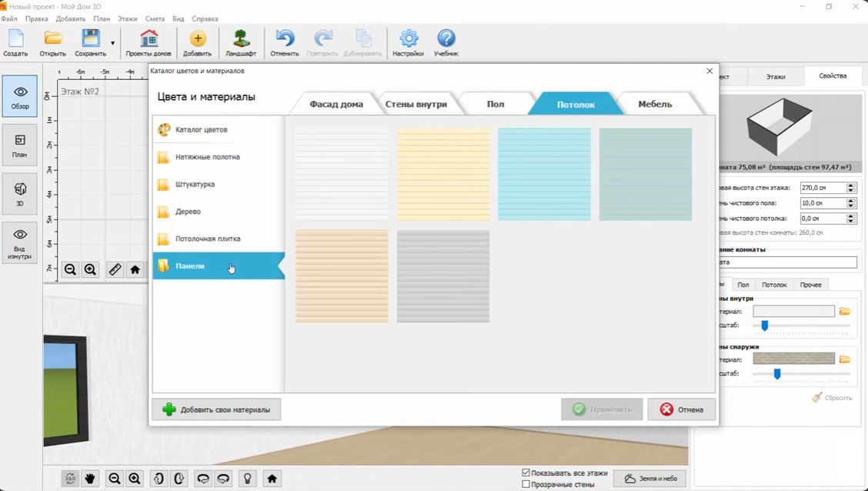This screenshot has width=868, height=491.
Task: Click the Ландшафт landscape tree icon
Action: 241,43
